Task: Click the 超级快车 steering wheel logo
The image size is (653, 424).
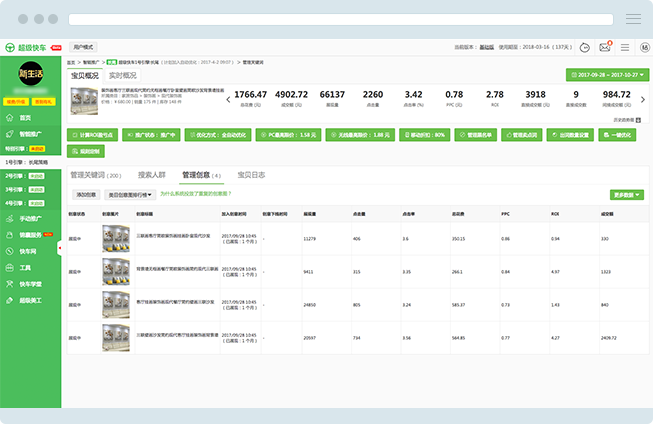Action: (x=11, y=47)
